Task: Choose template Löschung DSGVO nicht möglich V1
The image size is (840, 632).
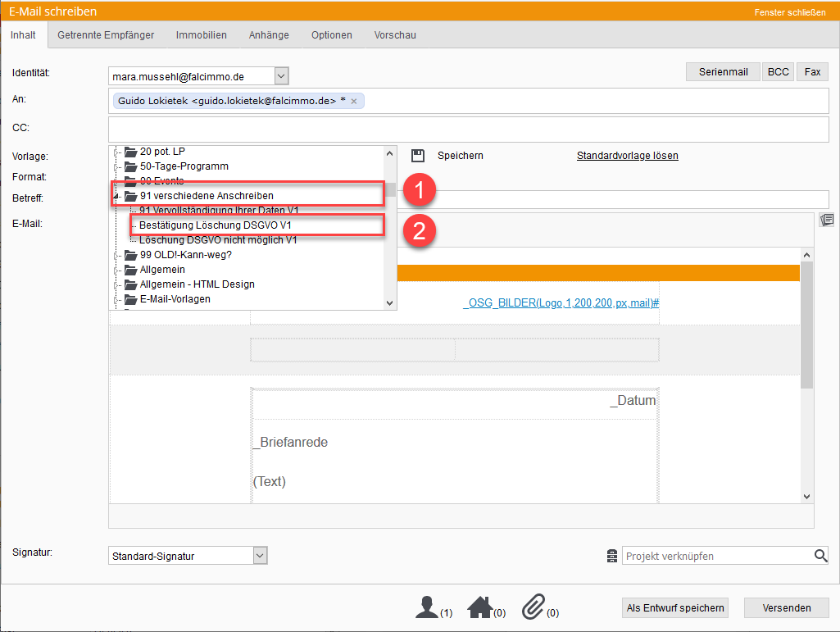Action: coord(218,240)
